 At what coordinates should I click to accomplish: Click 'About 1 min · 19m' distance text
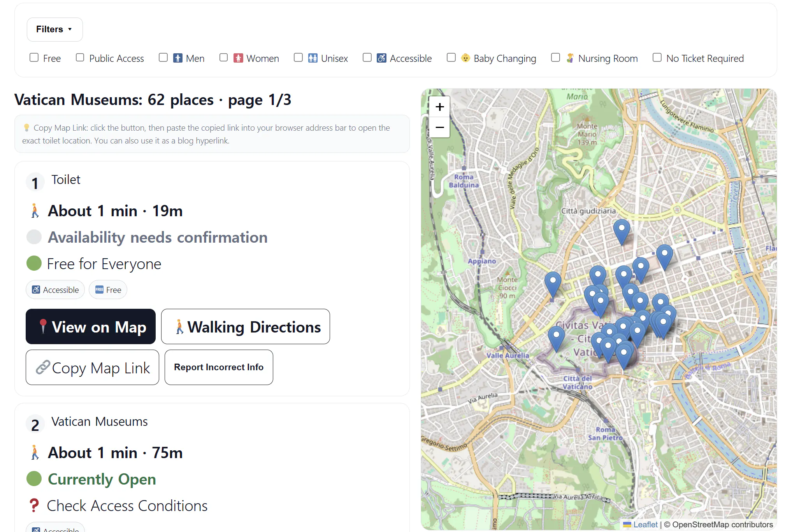tap(115, 211)
